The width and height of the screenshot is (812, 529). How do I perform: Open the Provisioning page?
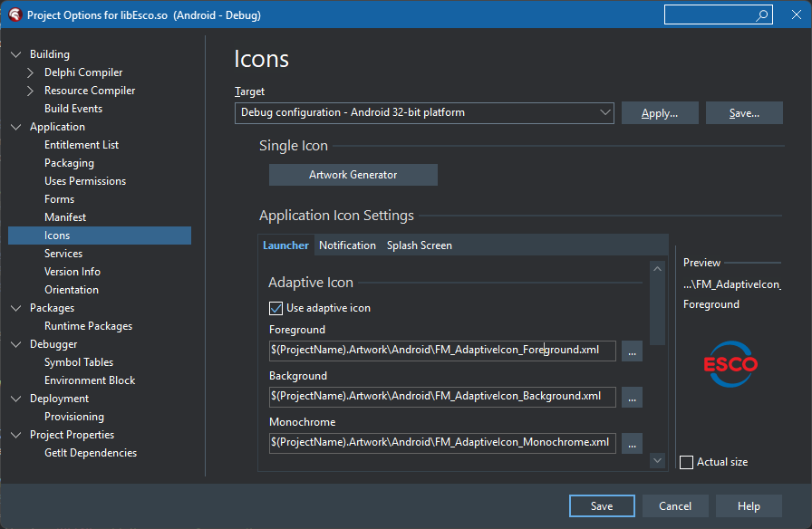(74, 417)
